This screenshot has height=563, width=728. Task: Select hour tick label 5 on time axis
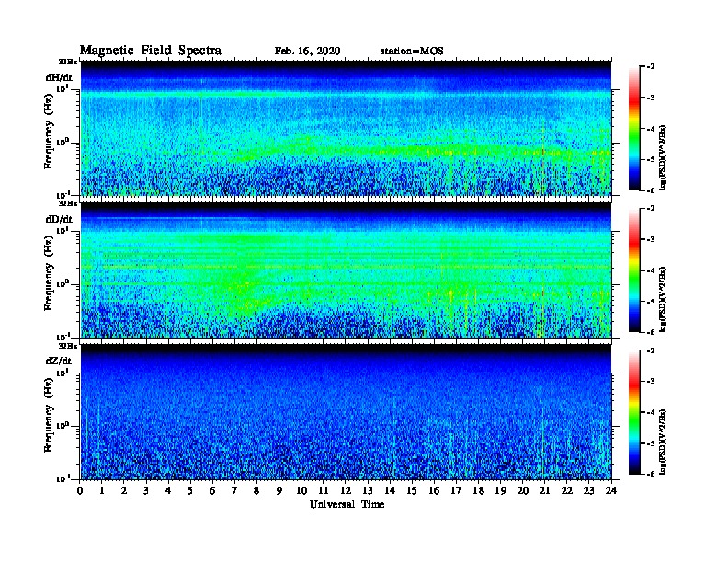[x=190, y=490]
